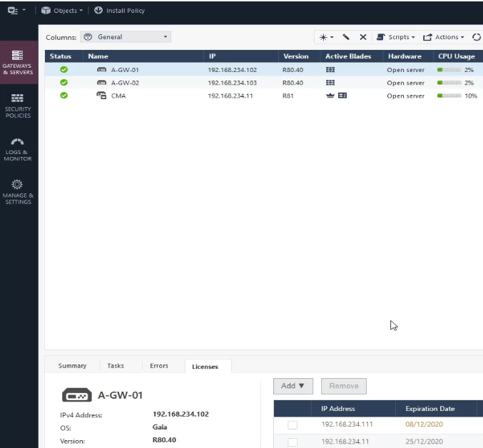Open the Gateways & Servers view

point(18,63)
